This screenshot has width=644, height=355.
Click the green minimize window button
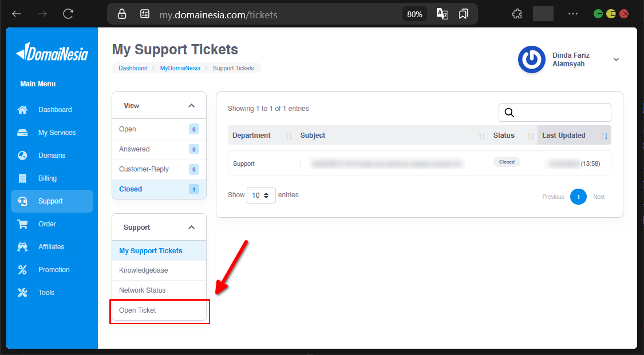[x=598, y=14]
